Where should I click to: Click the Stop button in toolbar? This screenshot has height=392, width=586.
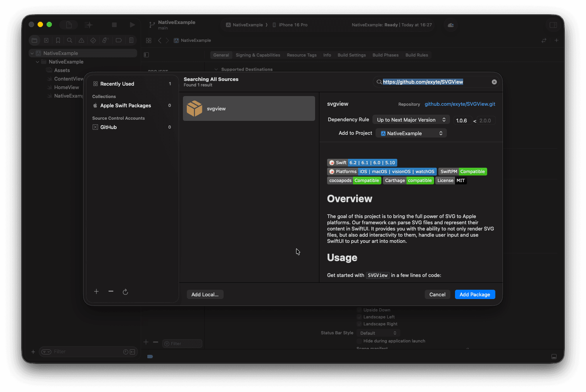pos(114,25)
